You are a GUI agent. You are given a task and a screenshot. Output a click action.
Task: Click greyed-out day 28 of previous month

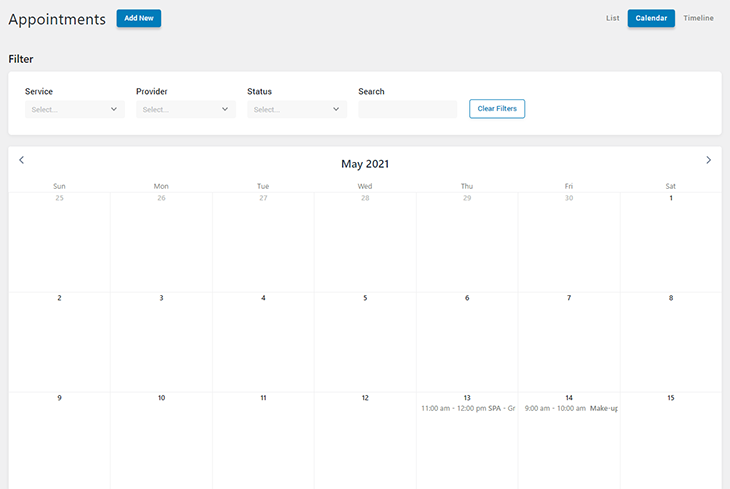coord(365,198)
